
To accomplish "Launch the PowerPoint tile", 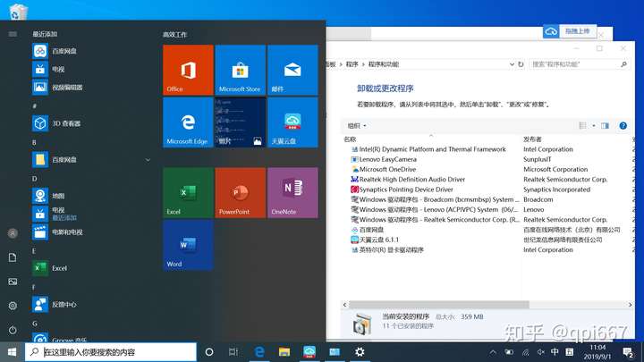I will pos(241,192).
